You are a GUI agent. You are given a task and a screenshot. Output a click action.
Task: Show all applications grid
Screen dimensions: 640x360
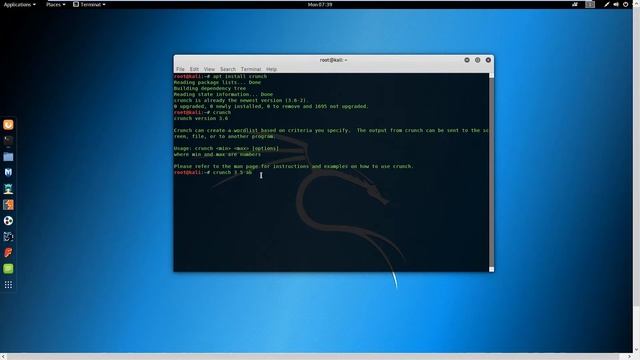tap(8, 284)
